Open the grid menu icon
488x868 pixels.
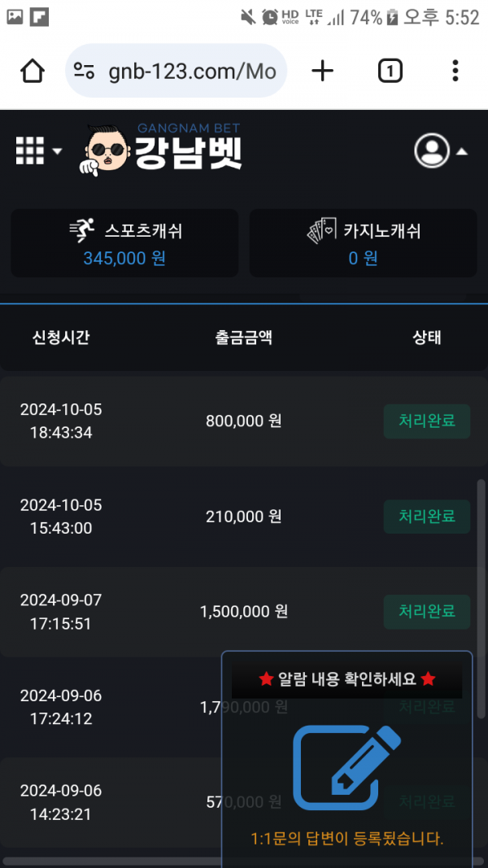click(29, 150)
